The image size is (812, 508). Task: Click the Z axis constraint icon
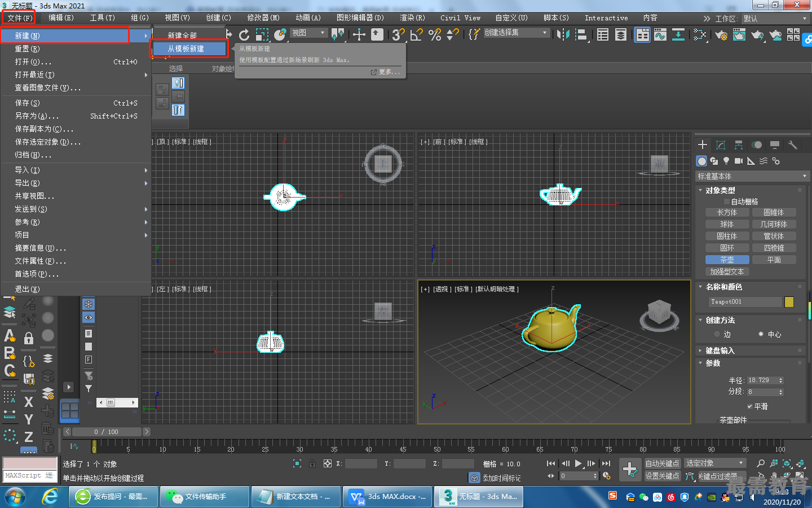pyautogui.click(x=29, y=436)
